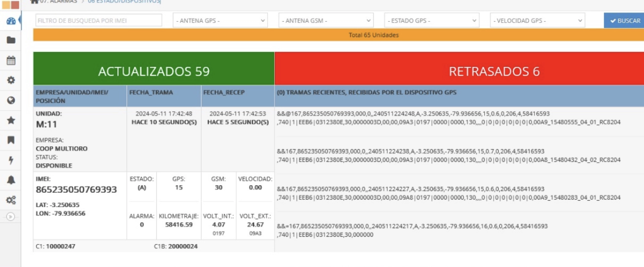Click the BUSCAR search button
This screenshot has height=267, width=644.
(625, 20)
